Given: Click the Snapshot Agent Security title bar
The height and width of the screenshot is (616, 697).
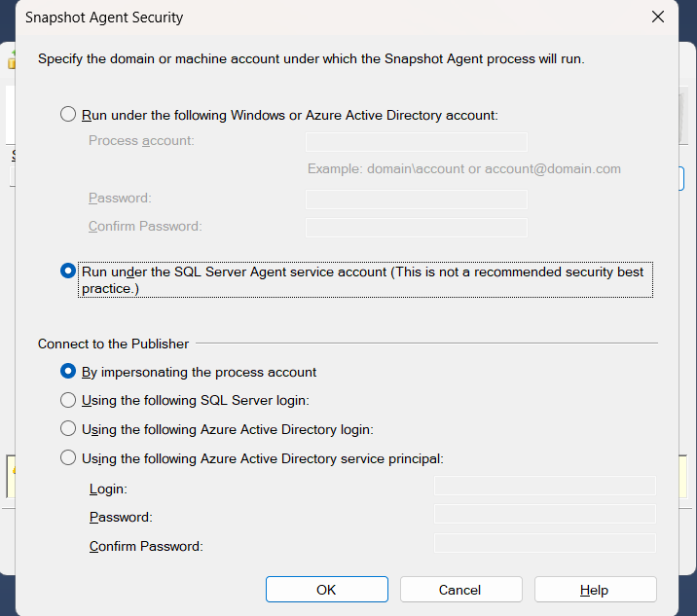Looking at the screenshot, I should click(x=292, y=18).
